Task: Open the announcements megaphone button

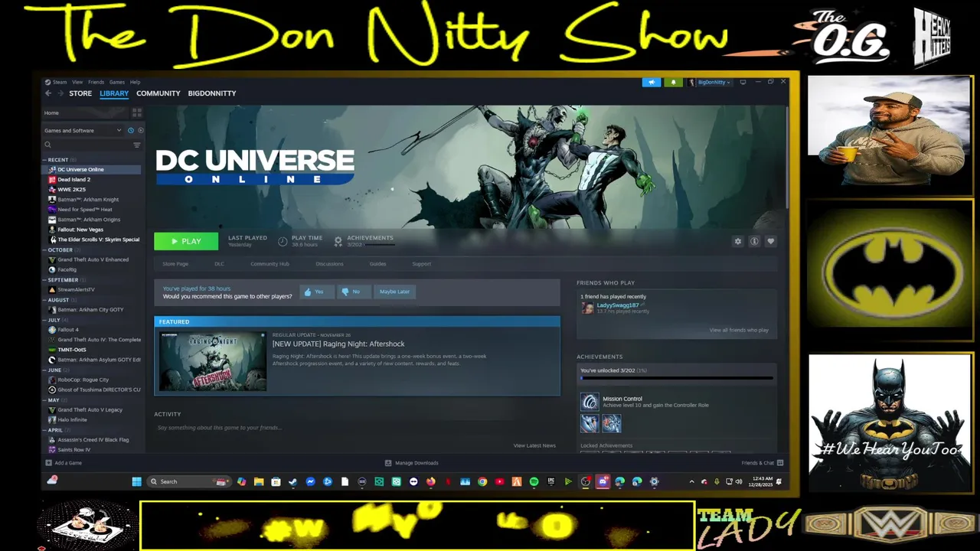Action: (652, 82)
